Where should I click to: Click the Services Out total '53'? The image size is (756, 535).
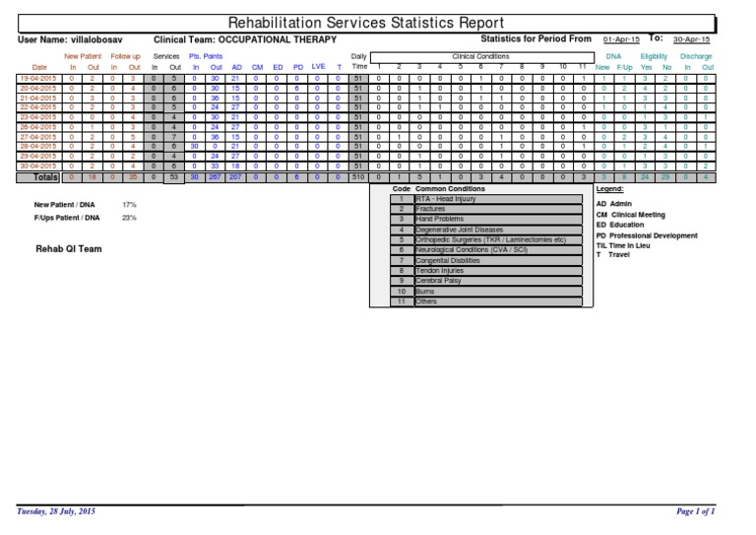point(174,177)
